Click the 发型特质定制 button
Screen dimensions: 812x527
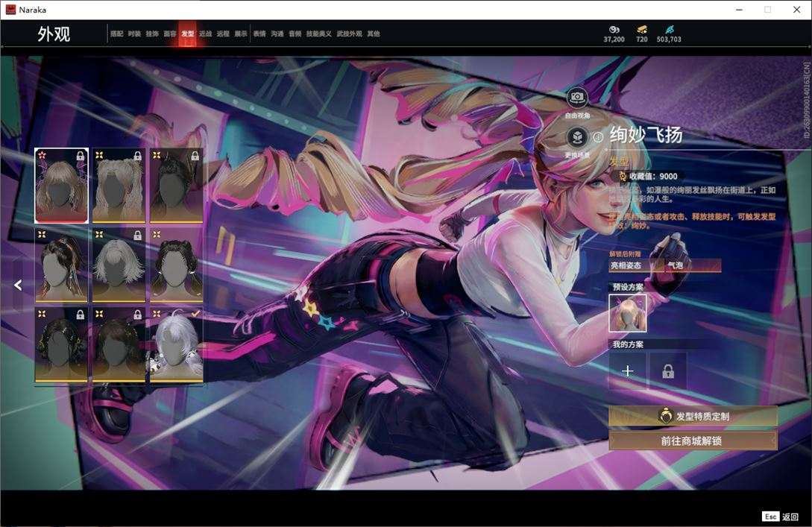coord(693,416)
